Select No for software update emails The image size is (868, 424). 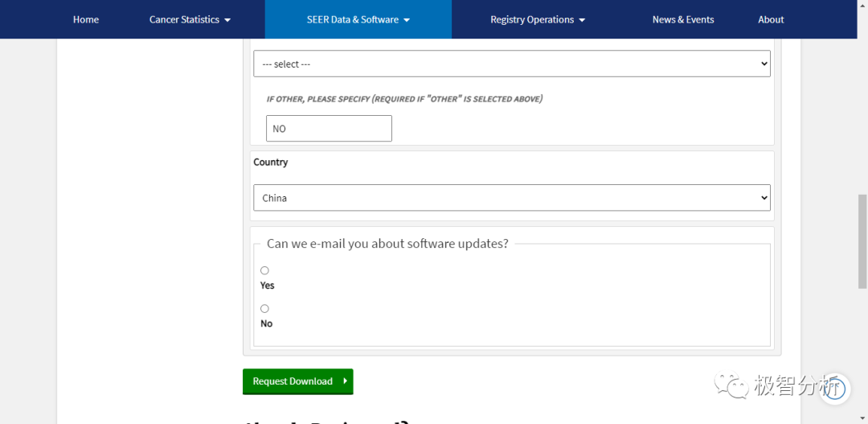264,309
